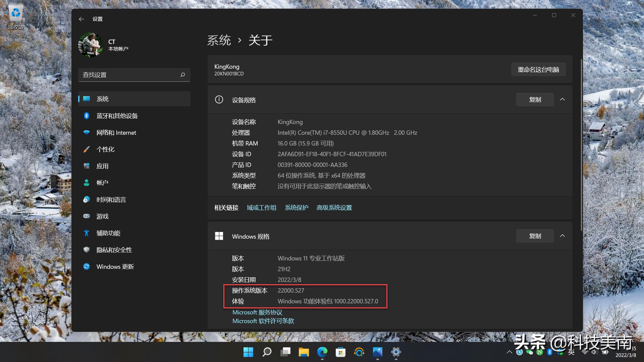Collapse the 设备规格 section chevron
The width and height of the screenshot is (644, 362).
[562, 100]
